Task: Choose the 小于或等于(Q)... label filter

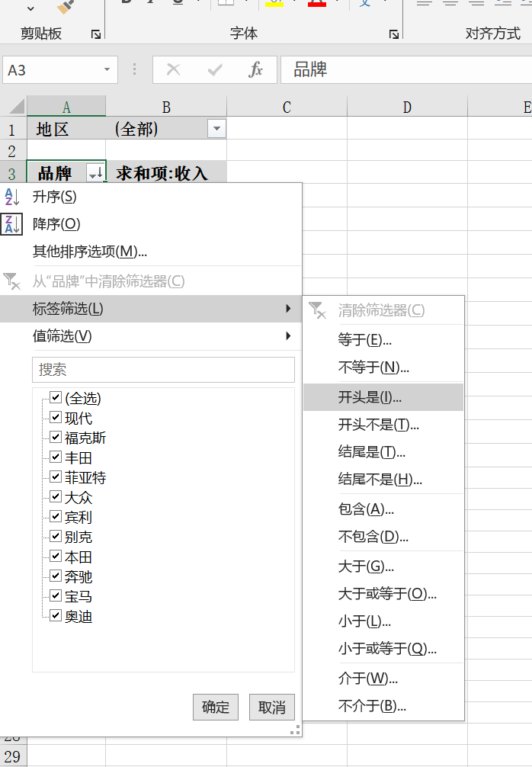Action: 383,649
